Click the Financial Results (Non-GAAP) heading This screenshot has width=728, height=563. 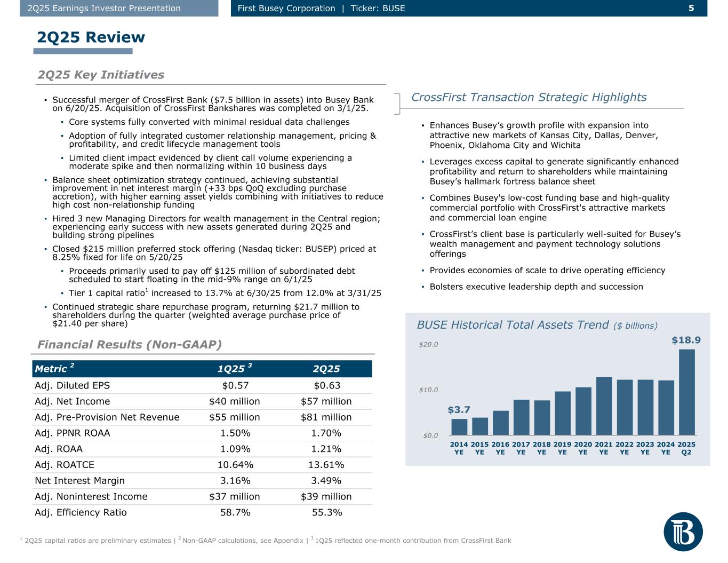[130, 345]
